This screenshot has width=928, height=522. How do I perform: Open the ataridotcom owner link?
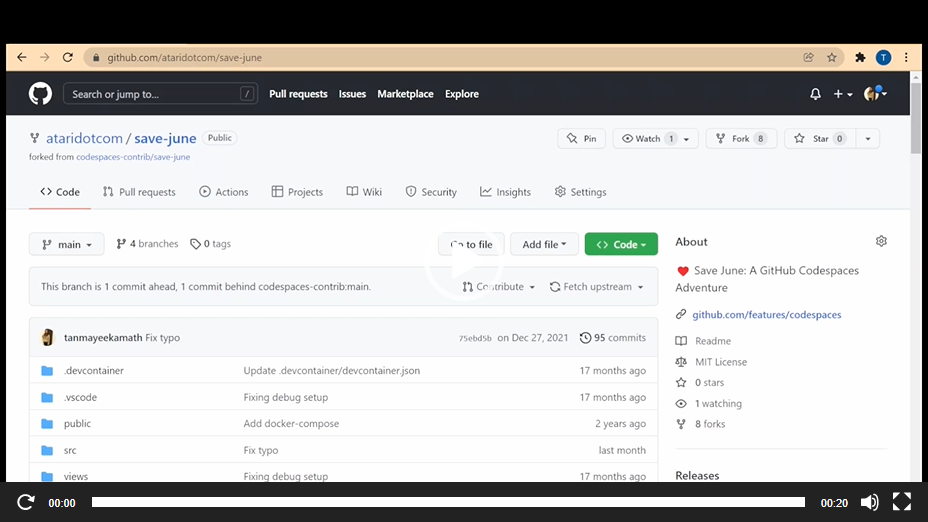pos(84,138)
